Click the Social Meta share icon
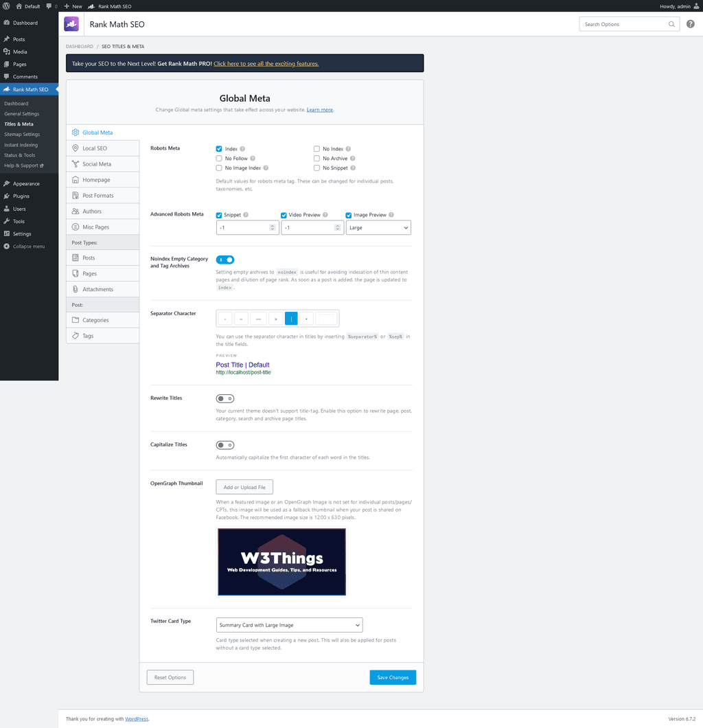 pos(75,164)
